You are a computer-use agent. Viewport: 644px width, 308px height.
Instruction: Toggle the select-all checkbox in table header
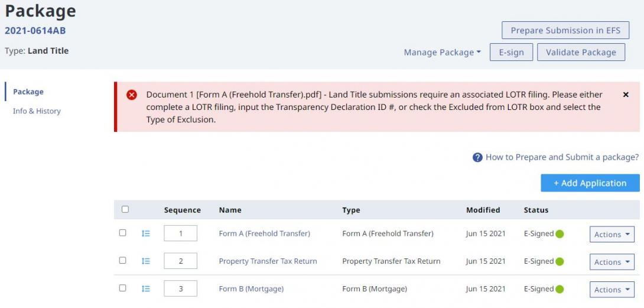pos(125,209)
